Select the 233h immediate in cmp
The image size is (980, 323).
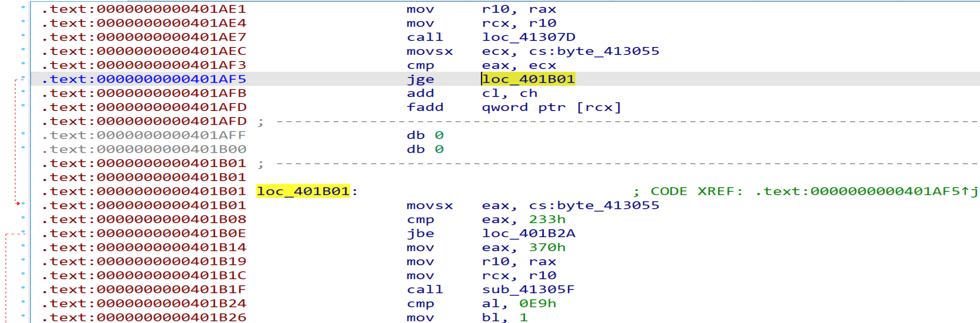(x=547, y=220)
